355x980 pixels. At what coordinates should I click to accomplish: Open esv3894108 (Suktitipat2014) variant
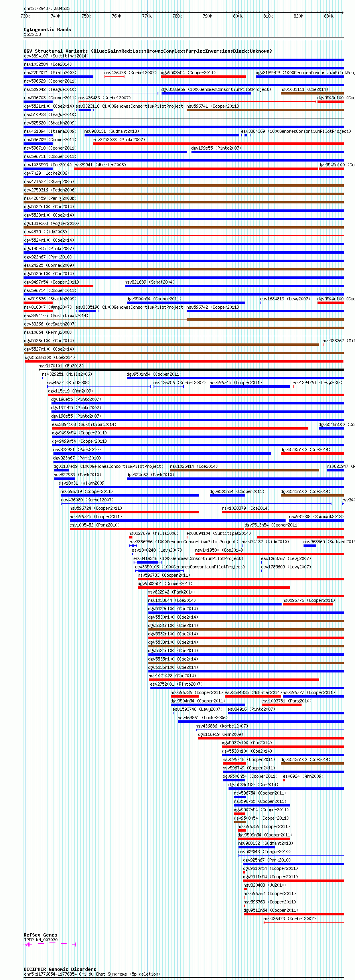(84, 424)
